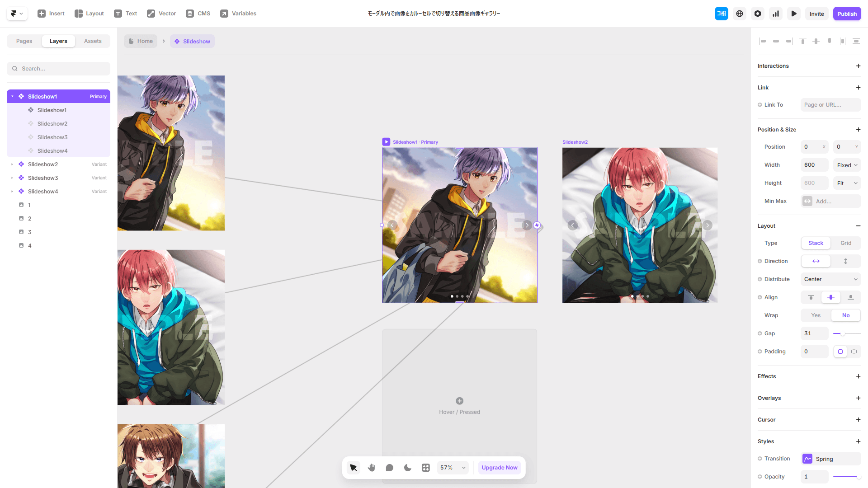Screen dimensions: 868x488
Task: Switch to the Pages tab
Action: point(24,41)
